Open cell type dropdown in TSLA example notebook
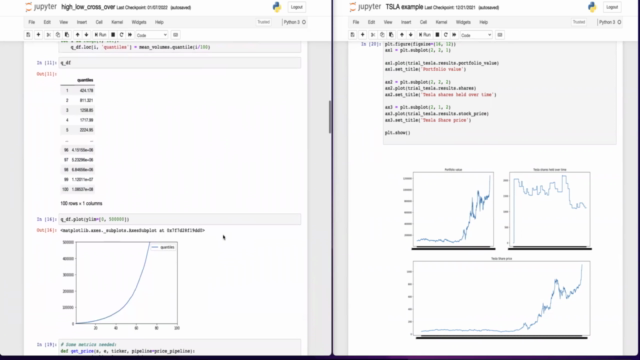This screenshot has height=360, width=640. pos(476,35)
